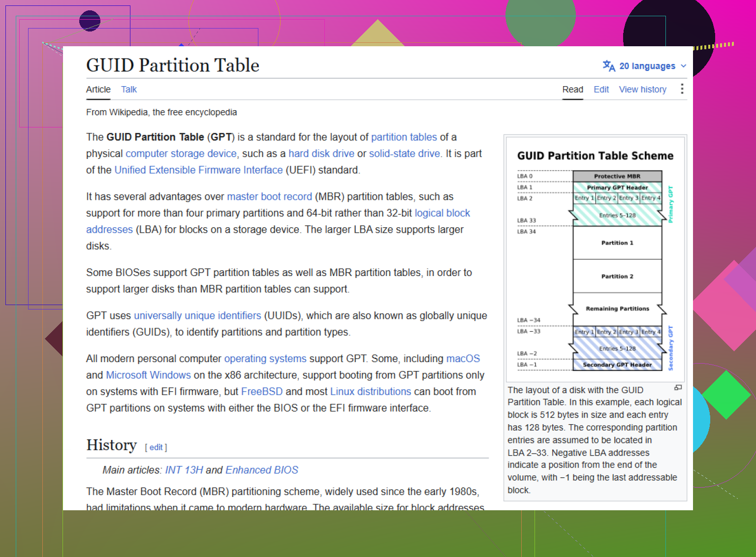The width and height of the screenshot is (756, 557).
Task: Follow the Enhanced BIOS link
Action: click(x=262, y=470)
